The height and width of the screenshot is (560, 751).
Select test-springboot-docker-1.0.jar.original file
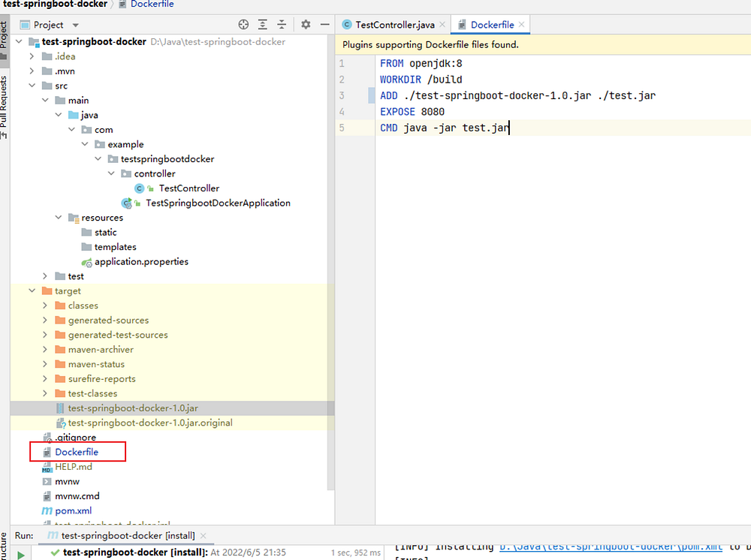(150, 423)
